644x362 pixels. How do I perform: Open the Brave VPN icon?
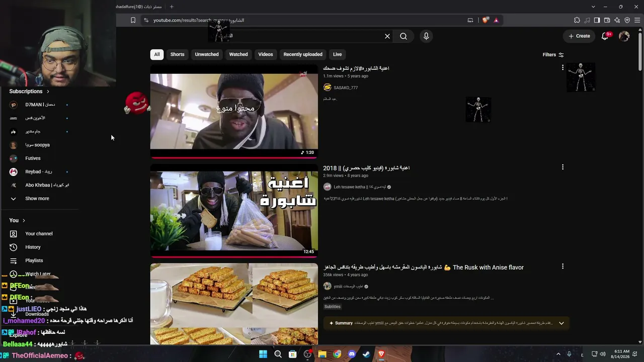(x=627, y=20)
